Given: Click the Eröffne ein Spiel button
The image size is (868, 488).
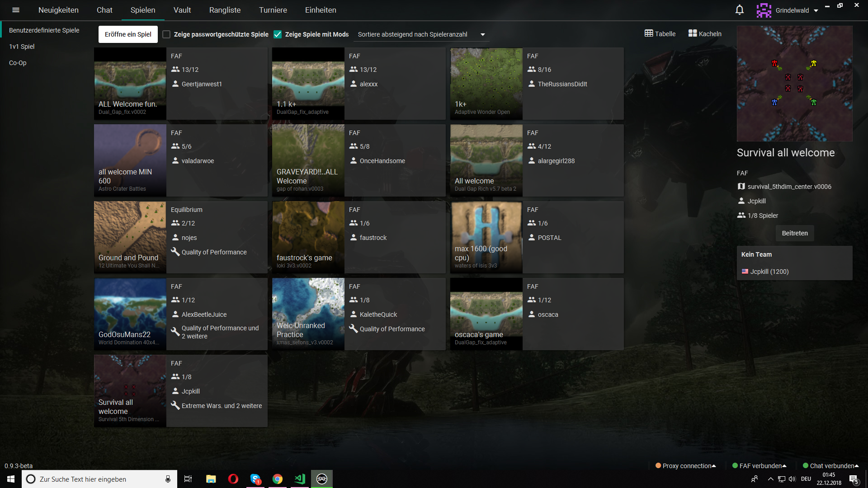Looking at the screenshot, I should pos(127,34).
